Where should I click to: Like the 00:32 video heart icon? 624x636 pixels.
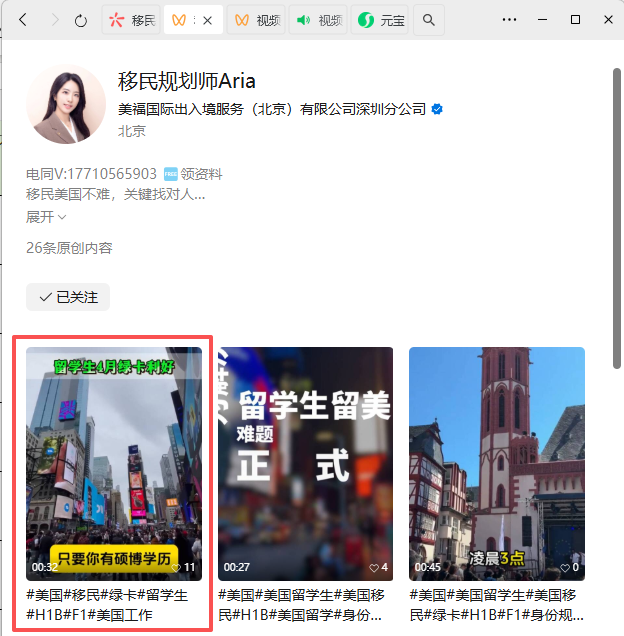tap(176, 567)
